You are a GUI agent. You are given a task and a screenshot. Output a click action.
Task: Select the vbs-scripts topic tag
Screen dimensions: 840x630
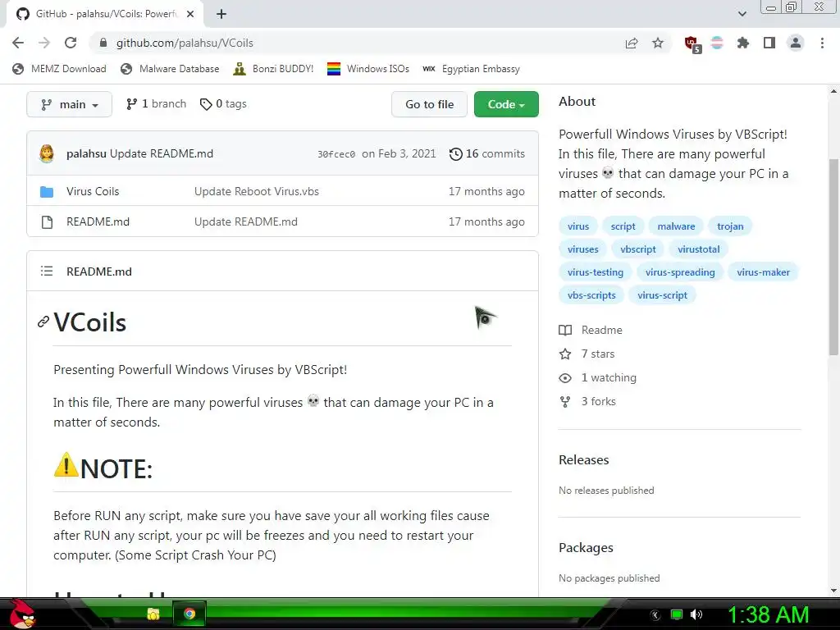pos(591,295)
